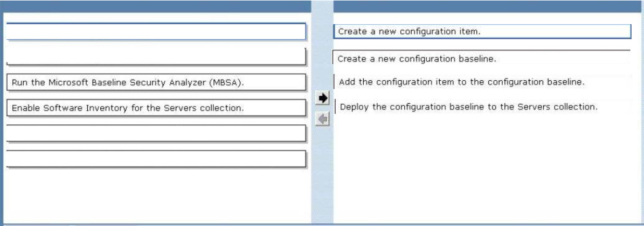Click the blue left edge of the window
The height and width of the screenshot is (226, 644).
click(2, 118)
